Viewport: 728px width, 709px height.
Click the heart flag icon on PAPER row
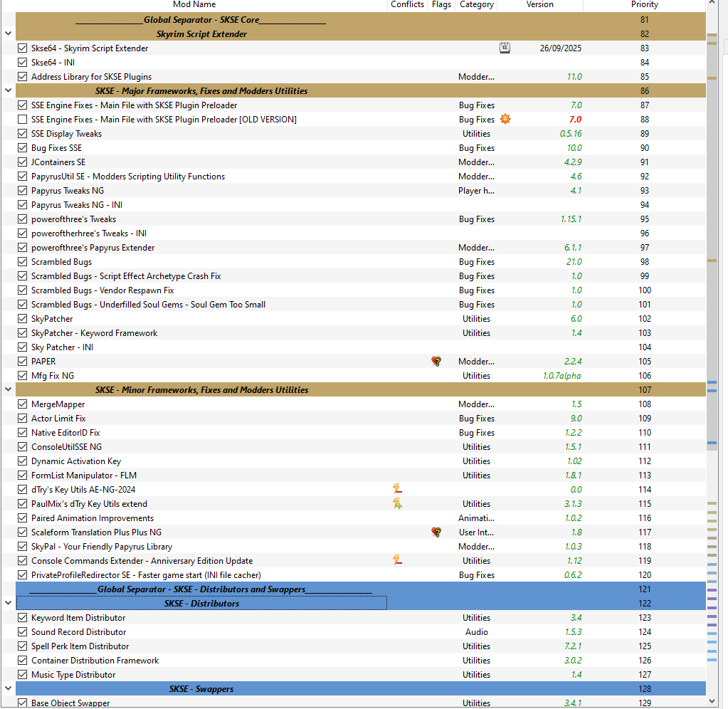coord(436,361)
